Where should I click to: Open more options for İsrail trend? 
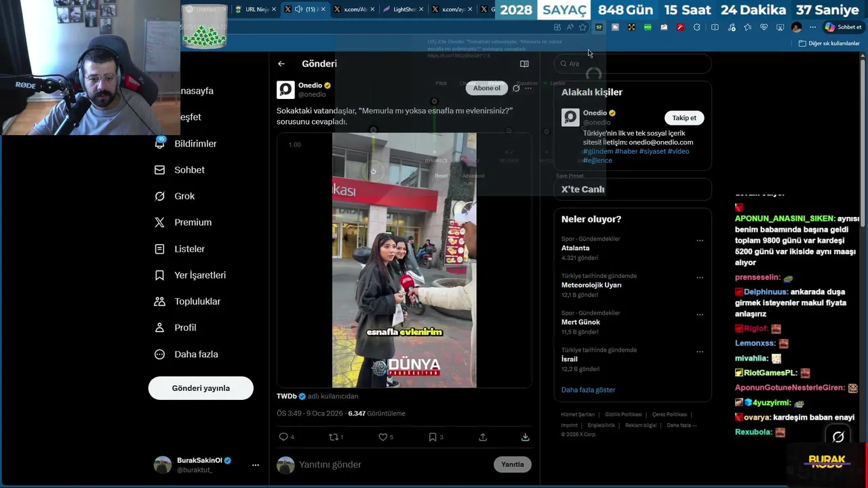[700, 352]
